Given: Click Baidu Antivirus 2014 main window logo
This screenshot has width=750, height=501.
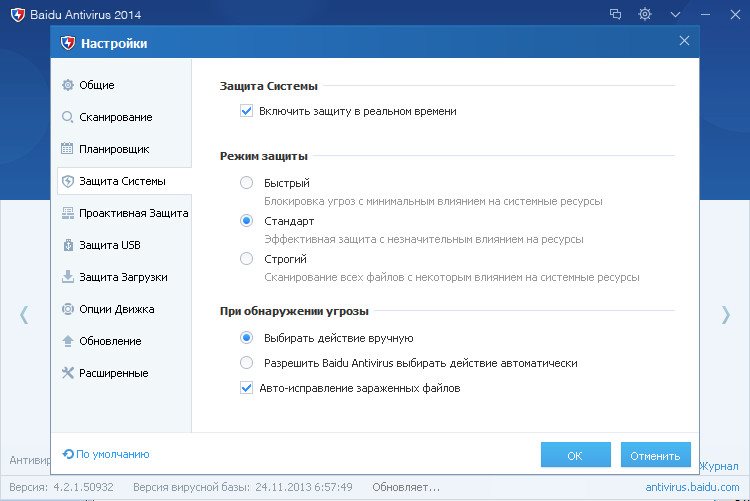Looking at the screenshot, I should coord(18,15).
